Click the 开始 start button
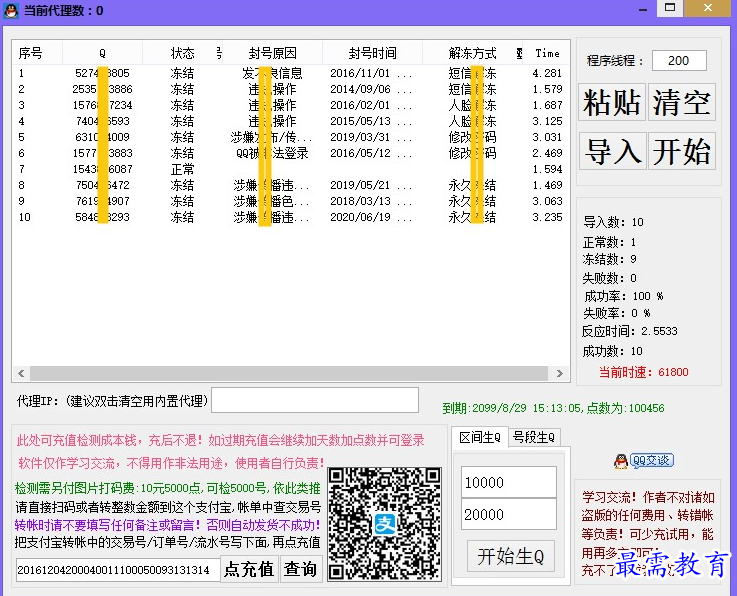Screen dimensions: 737x596 pos(682,151)
